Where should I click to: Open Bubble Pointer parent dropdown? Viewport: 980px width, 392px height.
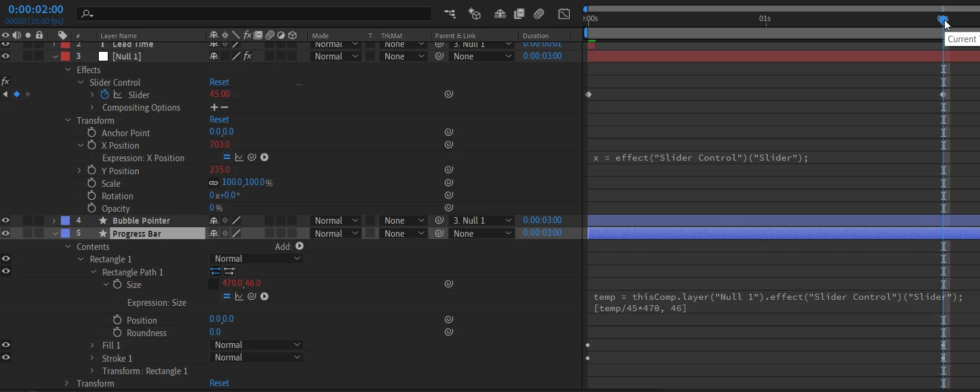[482, 221]
